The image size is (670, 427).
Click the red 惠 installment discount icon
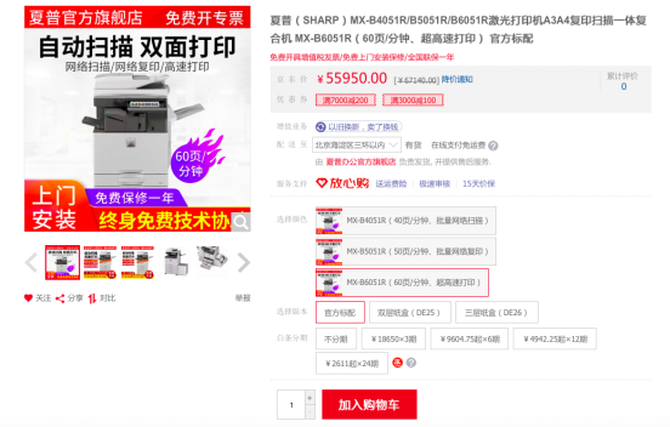pos(397,362)
